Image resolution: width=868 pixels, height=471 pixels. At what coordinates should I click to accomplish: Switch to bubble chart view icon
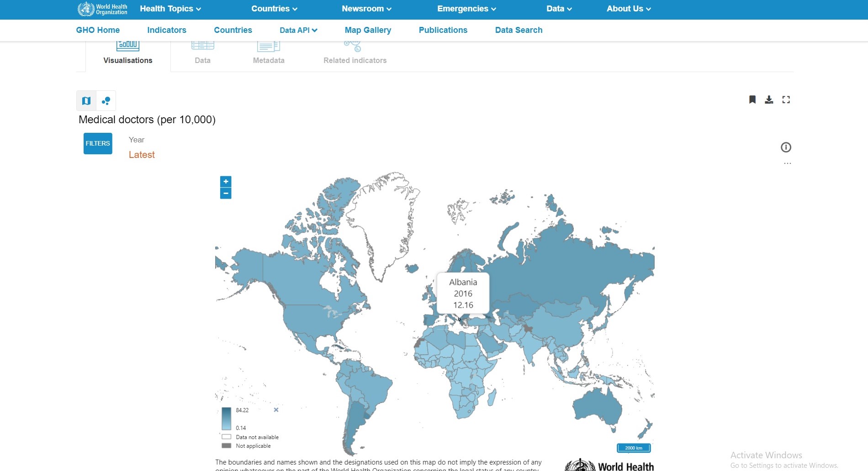(x=106, y=101)
